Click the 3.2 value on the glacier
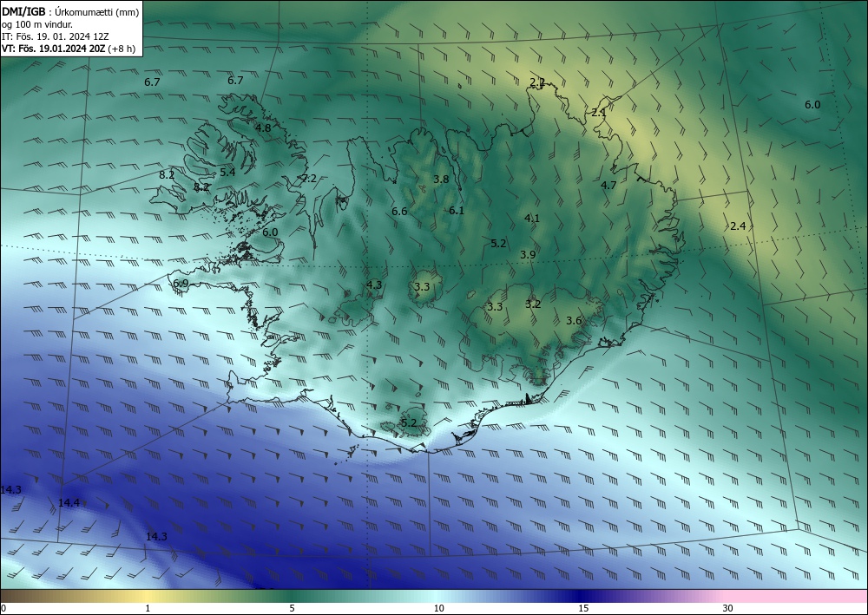 [533, 304]
